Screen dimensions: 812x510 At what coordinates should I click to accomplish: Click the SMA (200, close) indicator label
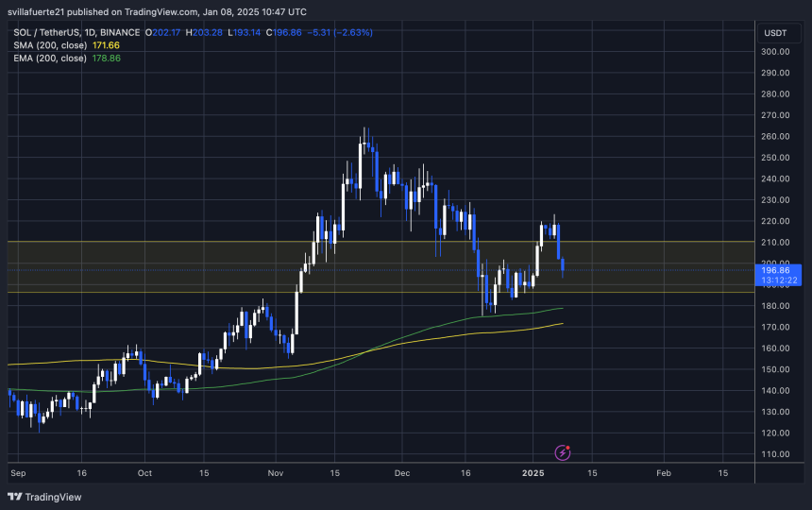click(x=53, y=45)
